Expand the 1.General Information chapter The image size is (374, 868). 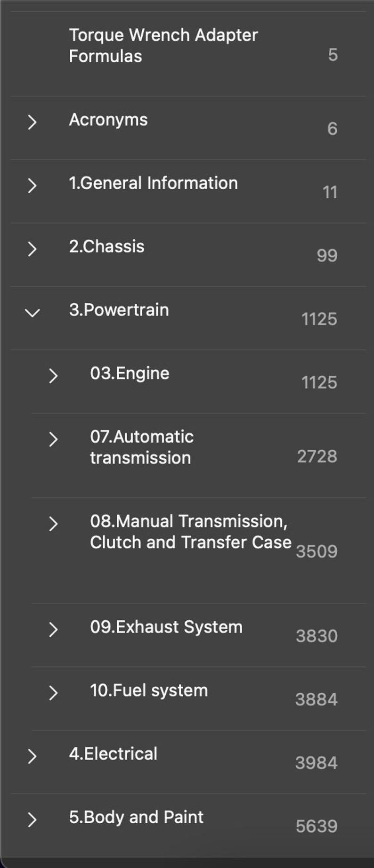click(x=32, y=185)
